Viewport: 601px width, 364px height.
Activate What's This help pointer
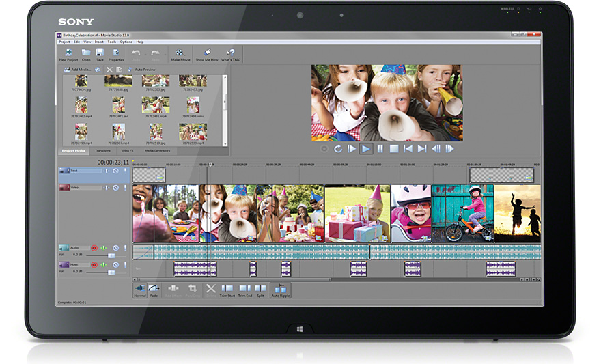point(231,55)
